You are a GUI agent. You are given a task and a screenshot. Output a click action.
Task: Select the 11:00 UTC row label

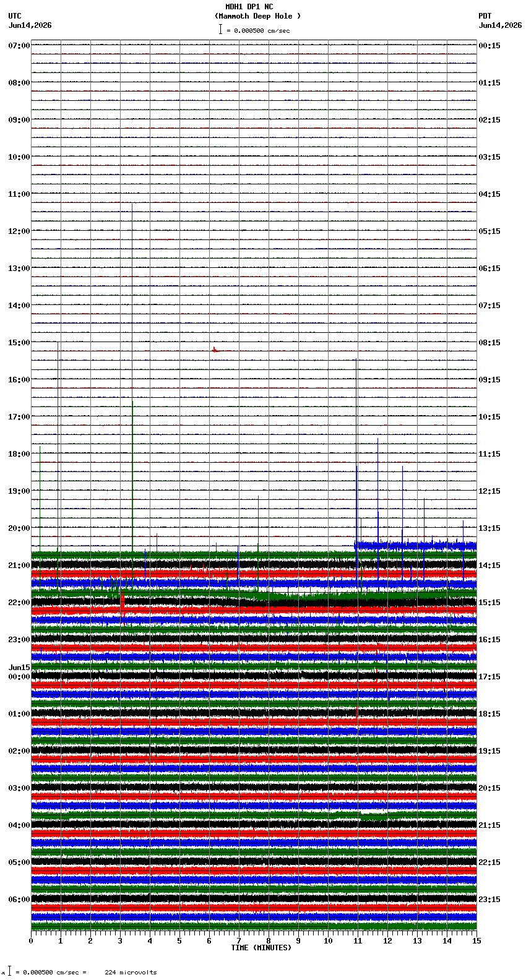click(19, 194)
